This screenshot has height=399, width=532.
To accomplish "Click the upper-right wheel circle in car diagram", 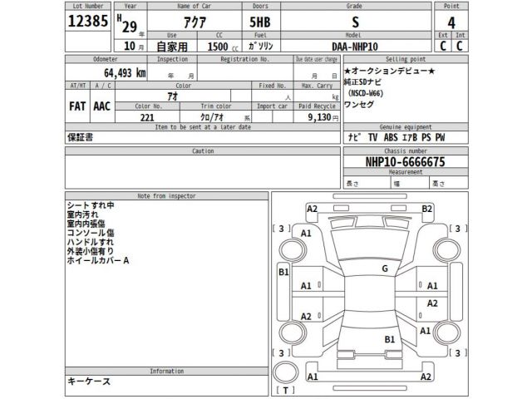I will [436, 250].
